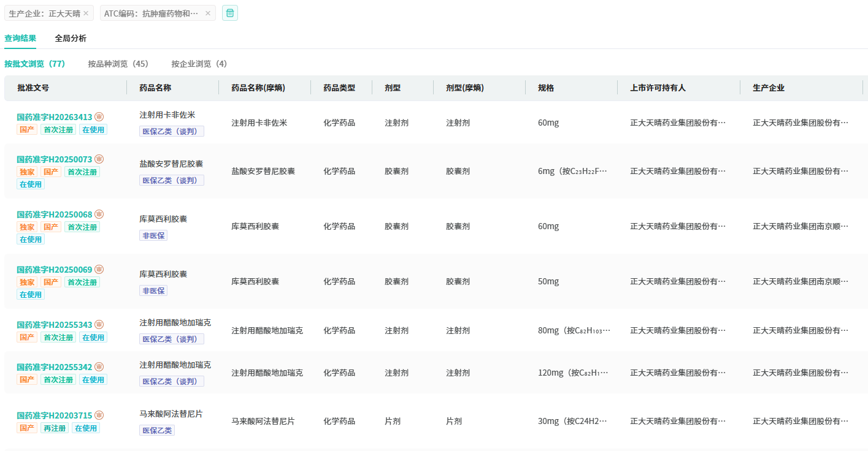Click the 审 icon beside 国药准字H20250068
This screenshot has height=451, width=868.
click(99, 214)
